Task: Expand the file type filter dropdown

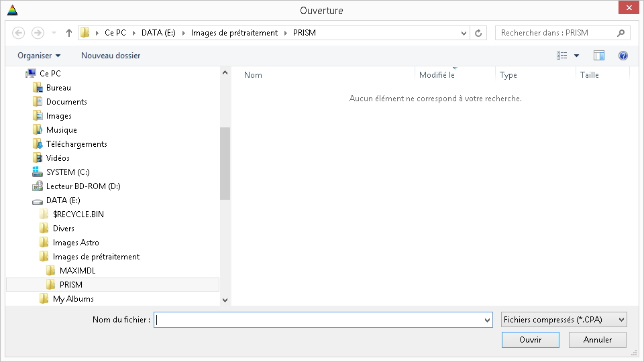Action: coord(564,320)
